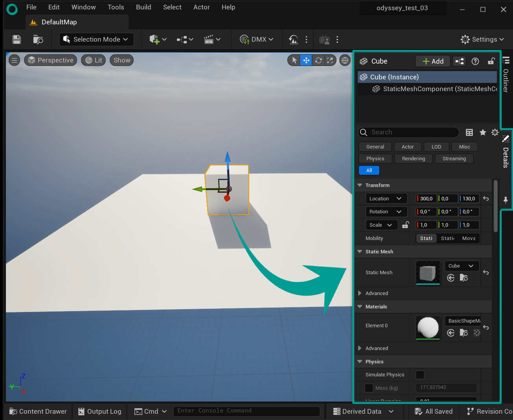The width and height of the screenshot is (513, 420).
Task: Activate the select object cursor tool
Action: pos(294,60)
